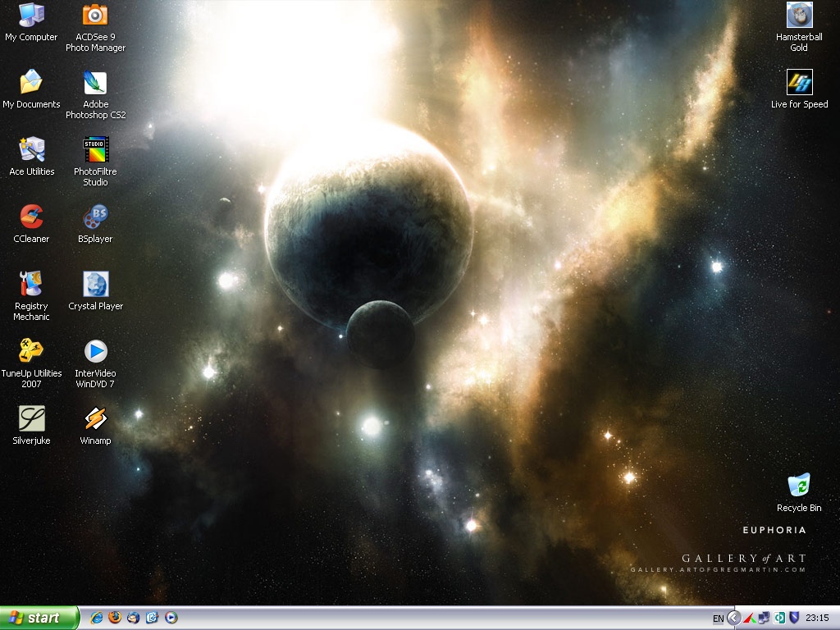Open Thunderbird from the Quick Launch bar
This screenshot has width=840, height=630.
tap(133, 618)
